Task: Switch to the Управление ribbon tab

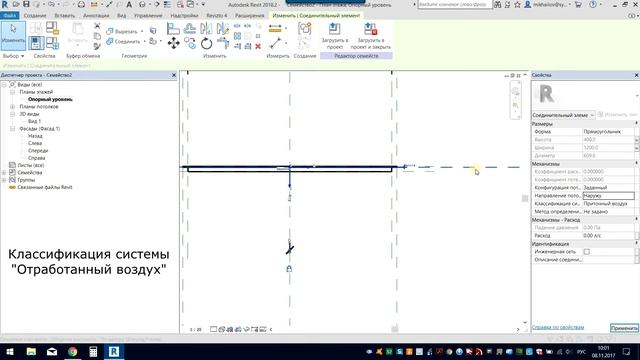Action: pyautogui.click(x=148, y=16)
